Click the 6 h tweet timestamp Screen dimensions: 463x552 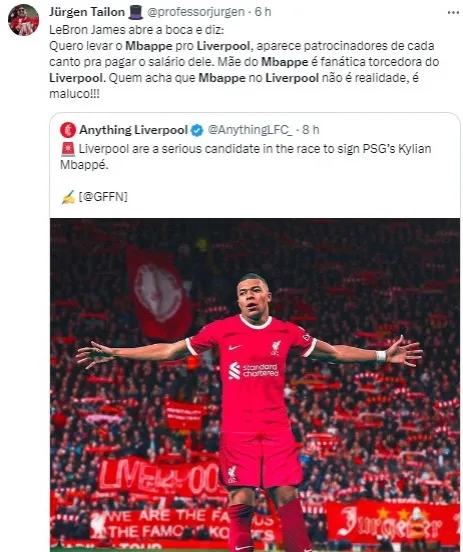tap(263, 12)
